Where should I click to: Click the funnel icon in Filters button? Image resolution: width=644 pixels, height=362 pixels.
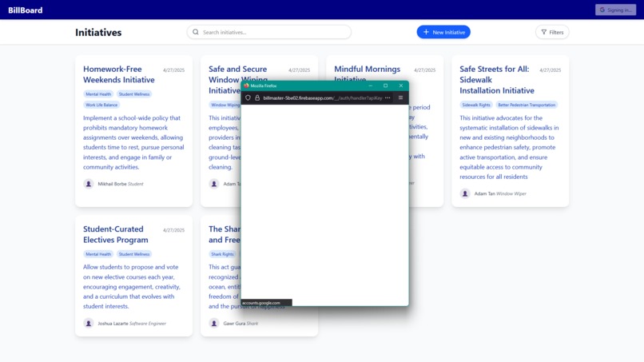[544, 32]
